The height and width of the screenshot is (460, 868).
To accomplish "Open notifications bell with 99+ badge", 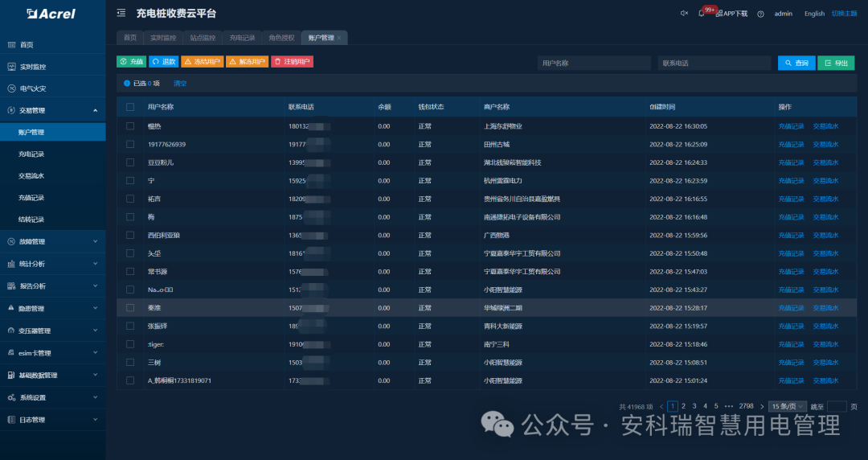I will (x=702, y=14).
